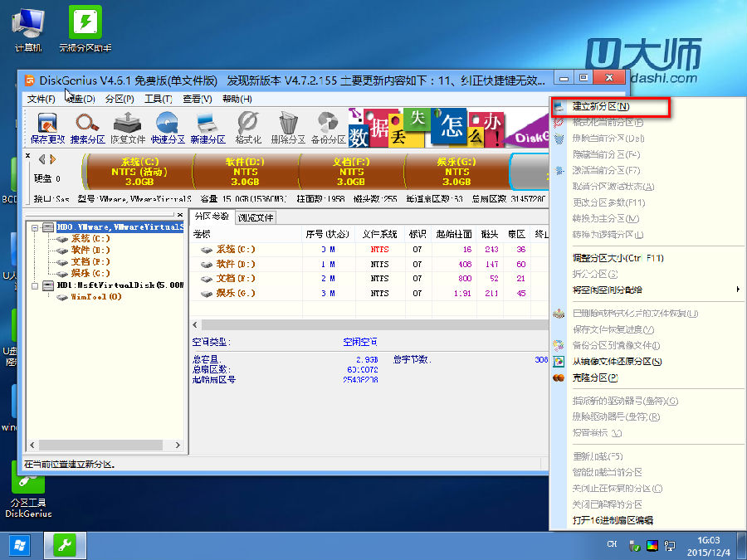
Task: Choose 克隆分区(P) in the context menu
Action: tap(595, 377)
